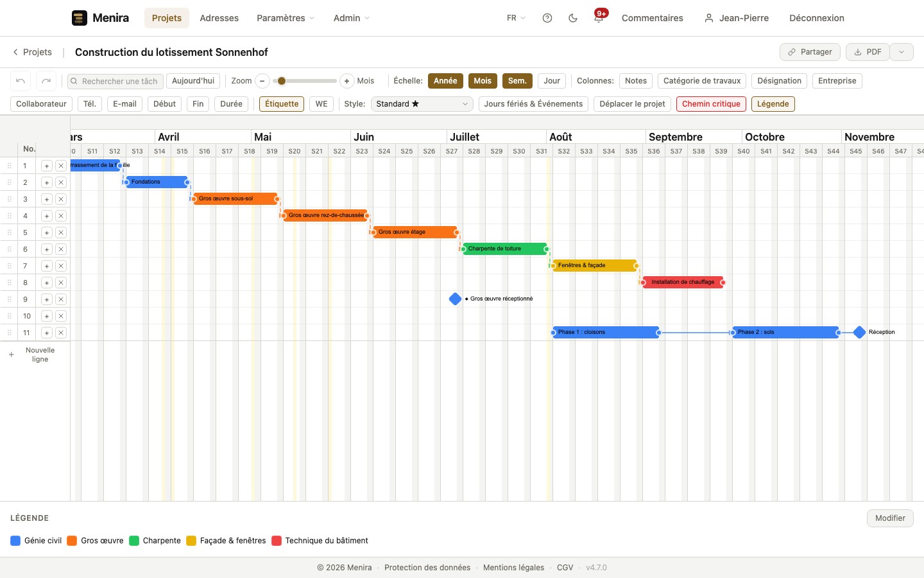Click the zoom in plus icon
This screenshot has height=578, width=924.
point(346,81)
